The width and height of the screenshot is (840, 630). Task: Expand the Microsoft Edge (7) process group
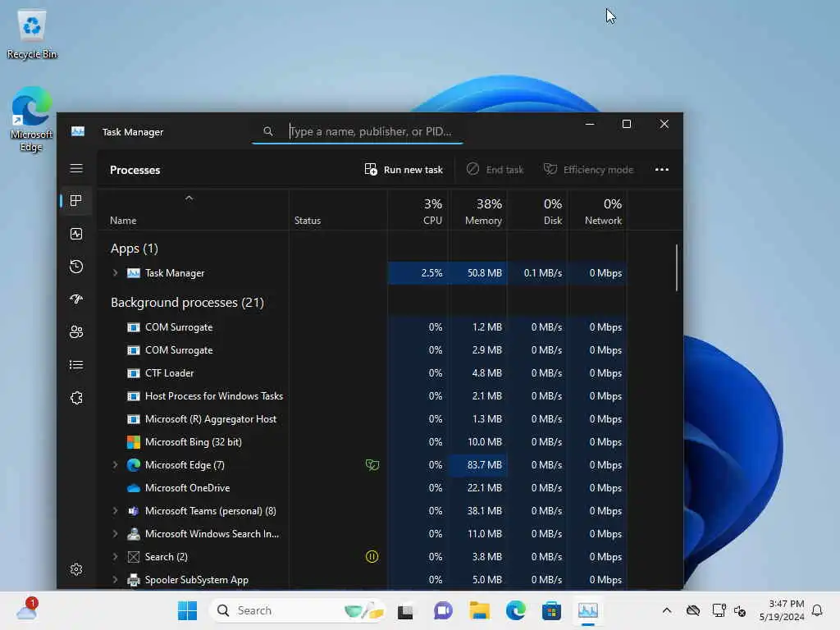[115, 465]
